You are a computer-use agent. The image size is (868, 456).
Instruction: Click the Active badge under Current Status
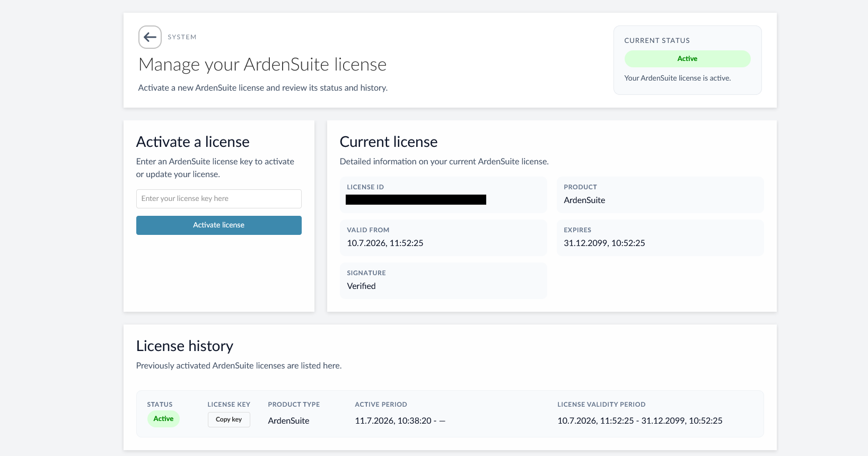point(687,59)
